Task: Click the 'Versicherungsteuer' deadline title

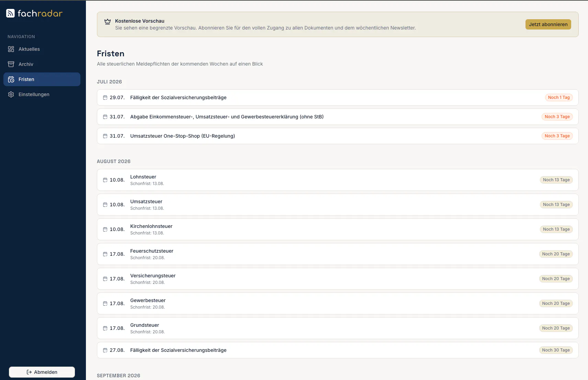Action: (153, 276)
